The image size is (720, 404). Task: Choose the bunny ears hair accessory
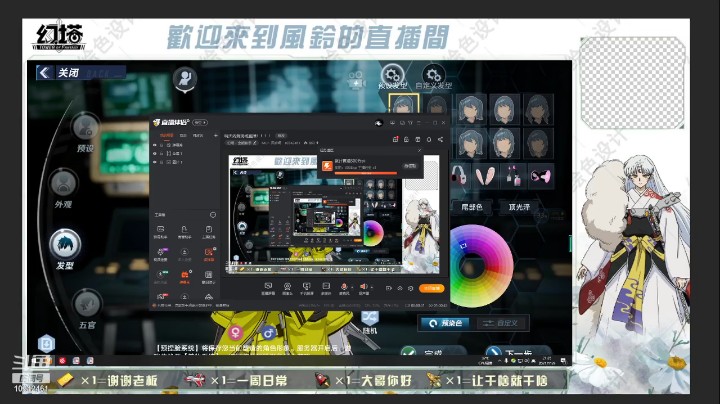tap(485, 176)
